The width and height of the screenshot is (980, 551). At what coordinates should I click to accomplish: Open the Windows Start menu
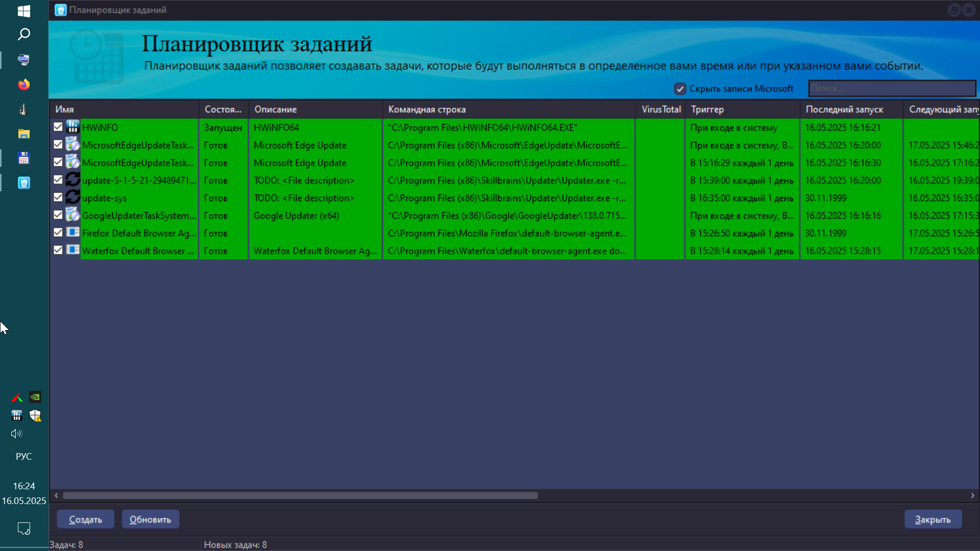[x=24, y=11]
